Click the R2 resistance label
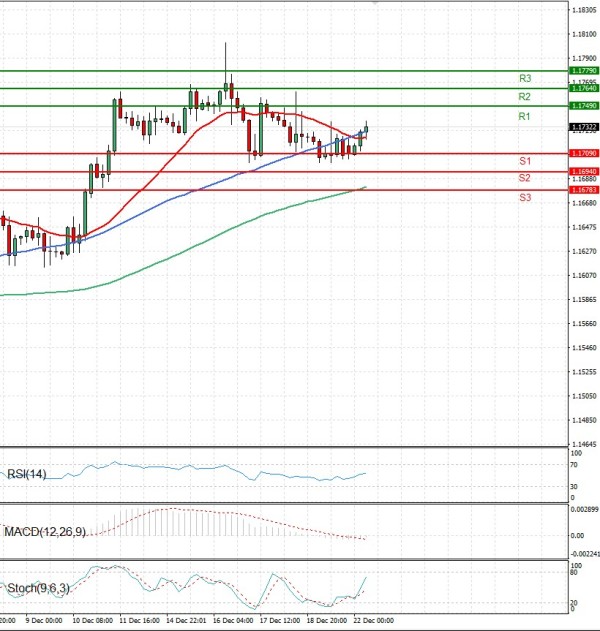The height and width of the screenshot is (631, 600). pos(524,97)
